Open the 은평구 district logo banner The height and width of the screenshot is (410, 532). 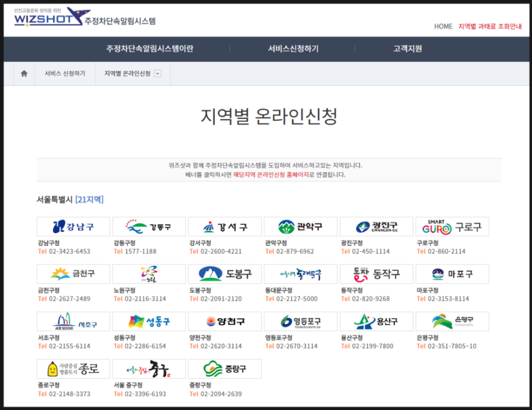[453, 321]
